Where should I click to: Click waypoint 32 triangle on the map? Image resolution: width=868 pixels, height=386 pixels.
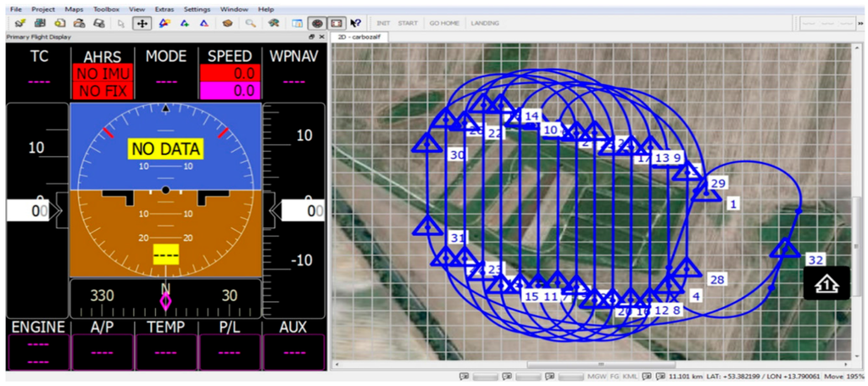[786, 249]
